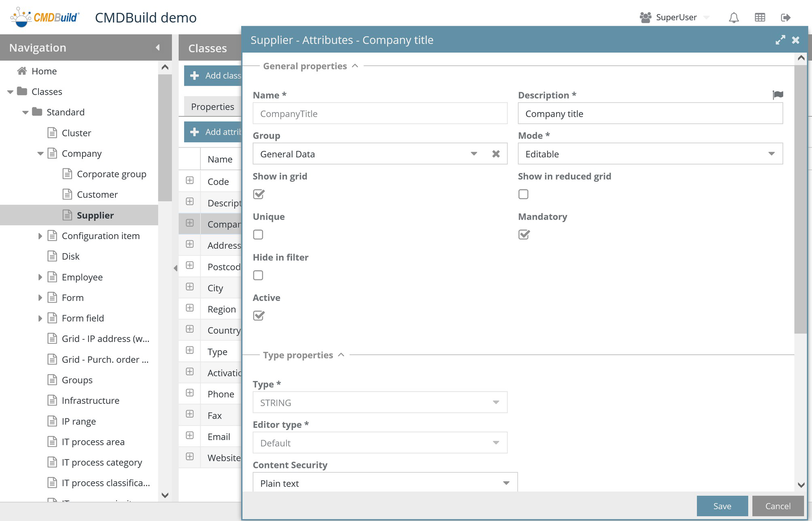Screen dimensions: 812x521
Task: Collapse the Navigation panel arrow
Action: coord(157,47)
